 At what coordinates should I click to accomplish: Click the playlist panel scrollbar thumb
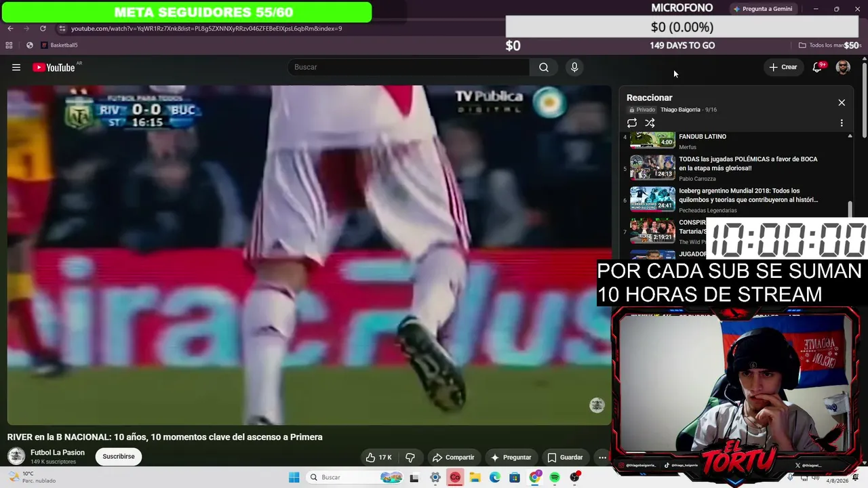coord(850,211)
